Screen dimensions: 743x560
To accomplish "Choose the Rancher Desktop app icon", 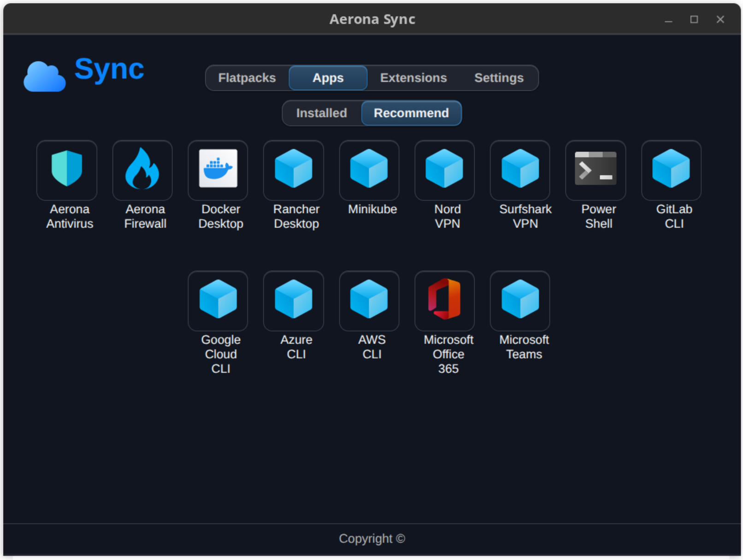I will tap(294, 170).
